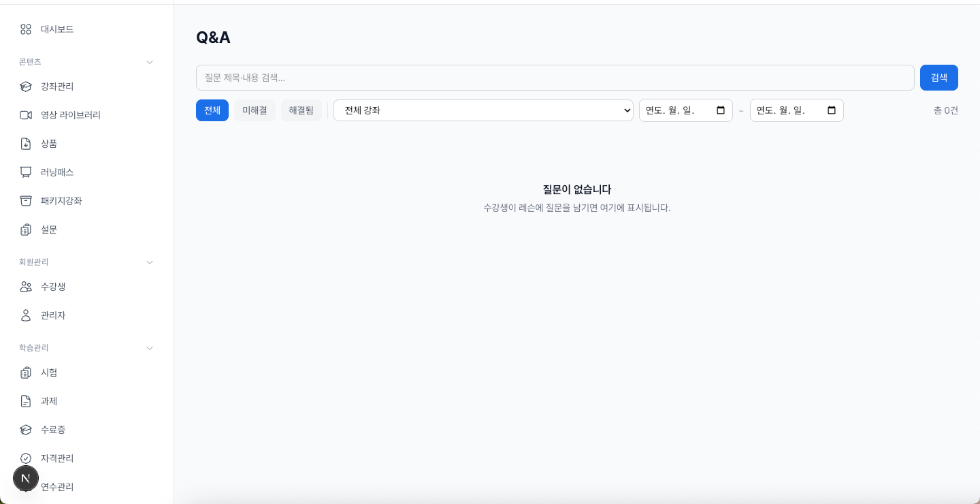Open 연수관리 menu item
Viewport: 980px width, 504px height.
pos(87,487)
